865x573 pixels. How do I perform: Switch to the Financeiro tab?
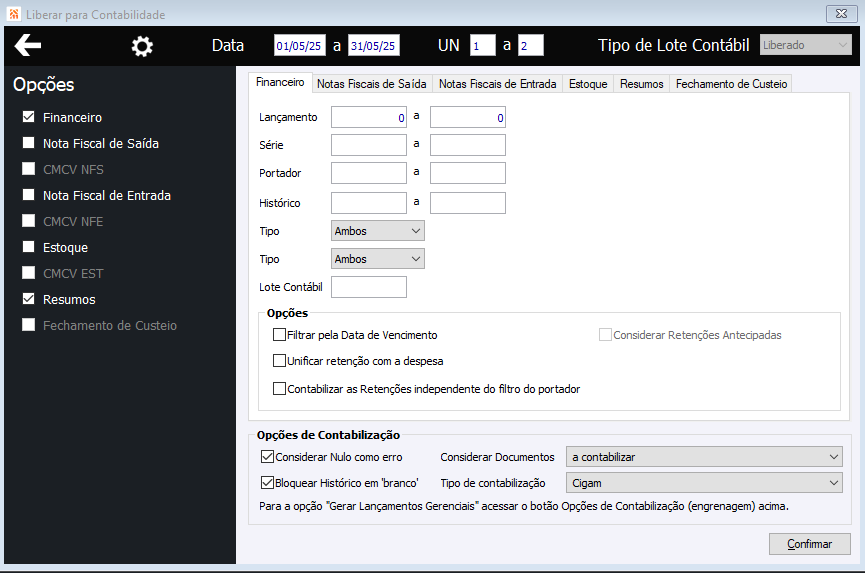(280, 82)
